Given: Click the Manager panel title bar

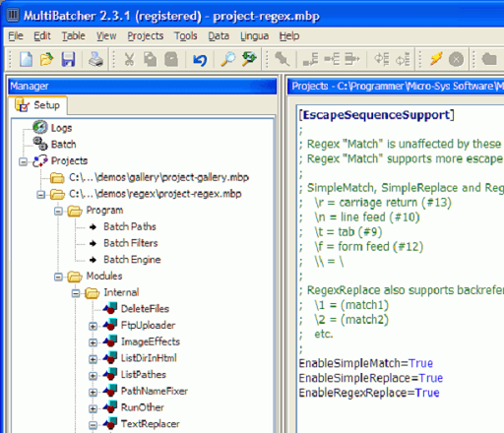Looking at the screenshot, I should (143, 87).
